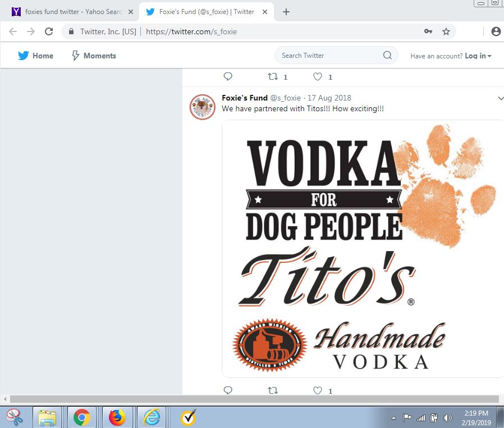
Task: Select the Foxie's Fund Twitter tab
Action: pyautogui.click(x=207, y=12)
